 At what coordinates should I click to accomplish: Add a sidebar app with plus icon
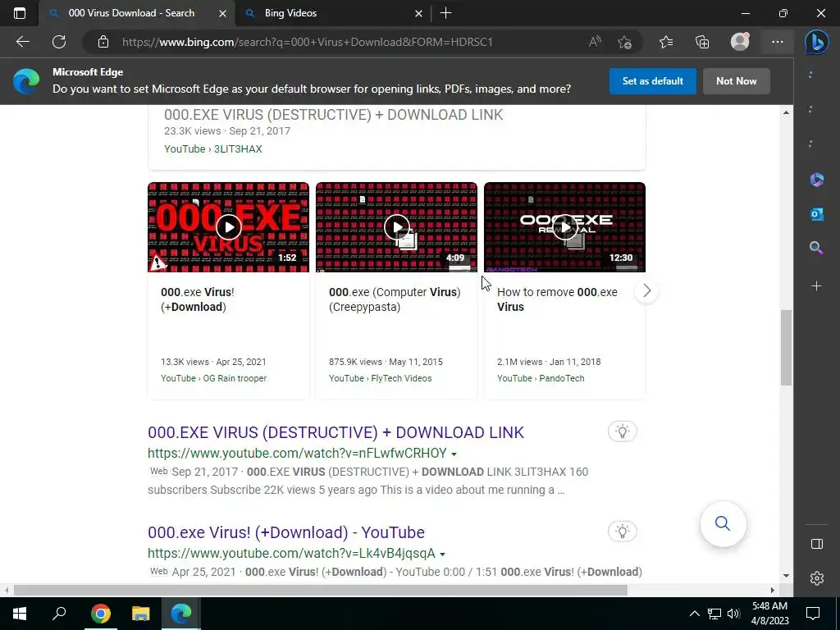[x=816, y=286]
